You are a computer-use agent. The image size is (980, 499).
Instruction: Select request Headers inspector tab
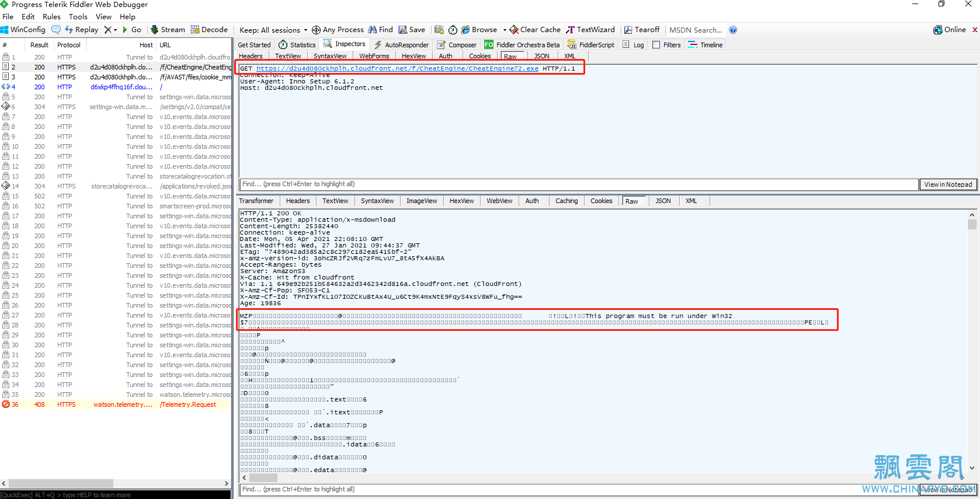pos(251,56)
